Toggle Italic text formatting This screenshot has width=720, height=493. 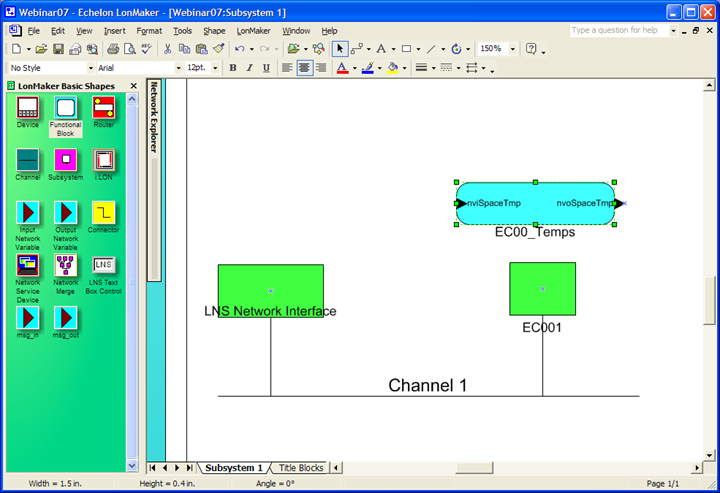(x=249, y=68)
